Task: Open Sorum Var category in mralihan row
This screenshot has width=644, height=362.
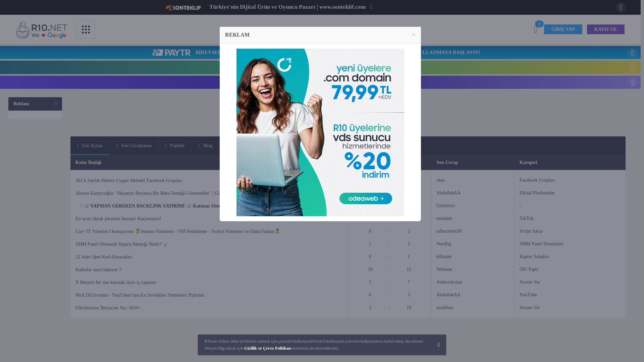Action: (530, 308)
